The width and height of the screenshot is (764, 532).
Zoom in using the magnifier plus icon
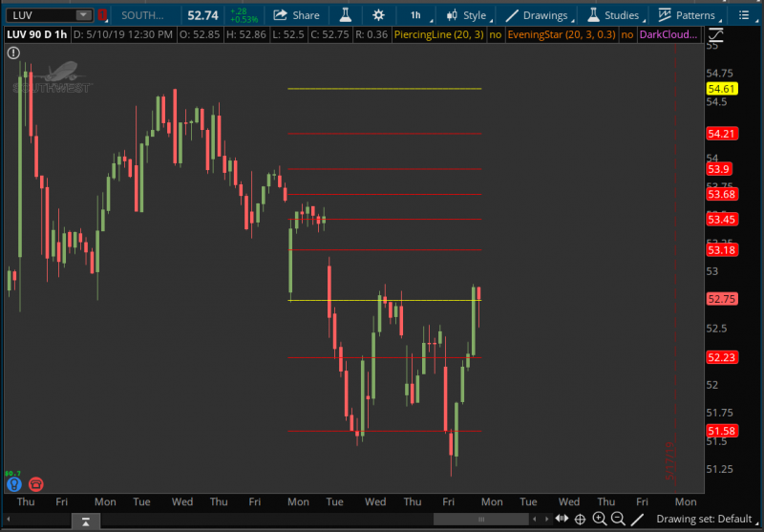[x=599, y=519]
